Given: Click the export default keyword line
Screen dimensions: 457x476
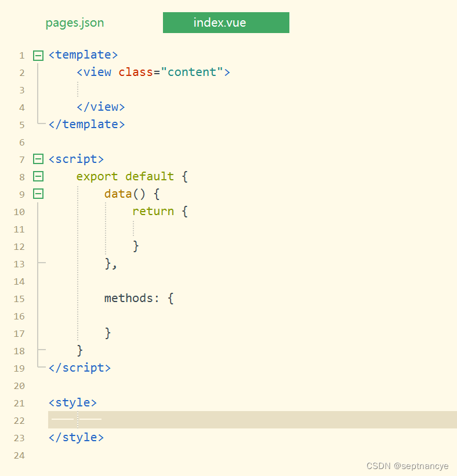Looking at the screenshot, I should pos(125,176).
